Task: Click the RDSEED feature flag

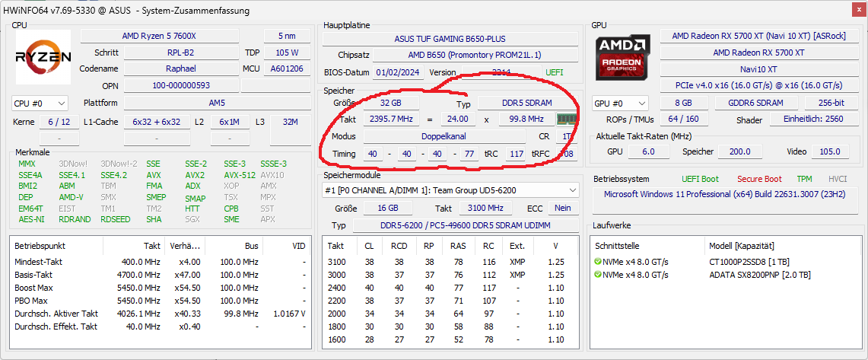Action: coord(116,219)
